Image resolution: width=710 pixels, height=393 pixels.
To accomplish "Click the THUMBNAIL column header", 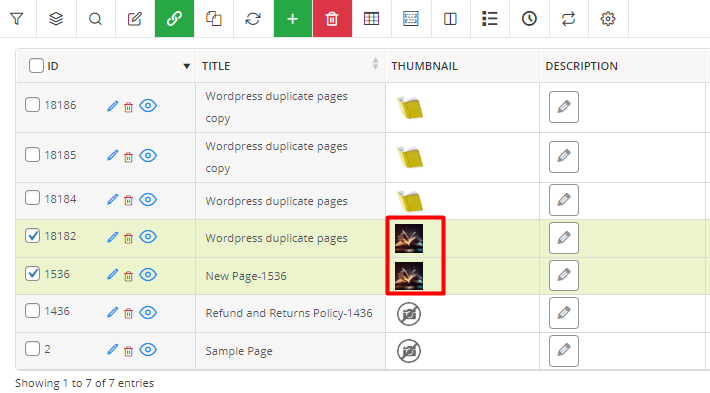I will (x=425, y=66).
